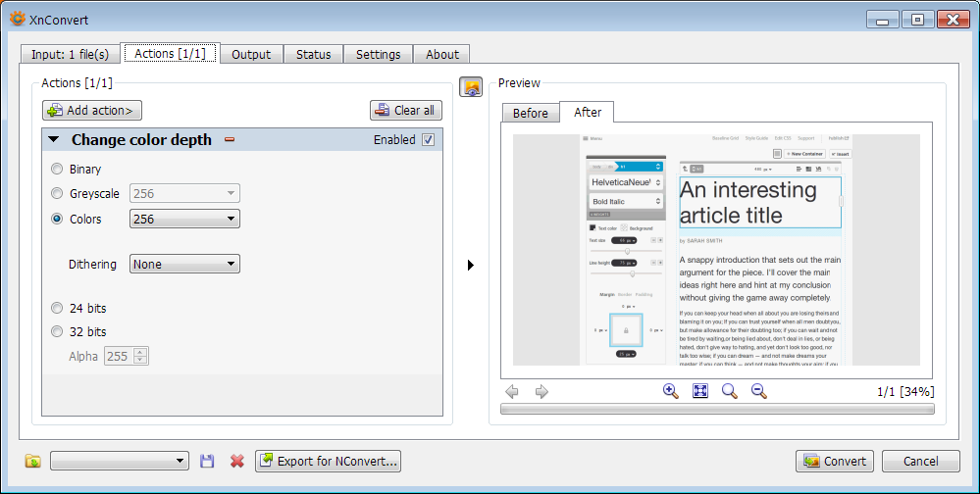This screenshot has width=980, height=494.
Task: Select the 24 bits radio button
Action: click(57, 308)
